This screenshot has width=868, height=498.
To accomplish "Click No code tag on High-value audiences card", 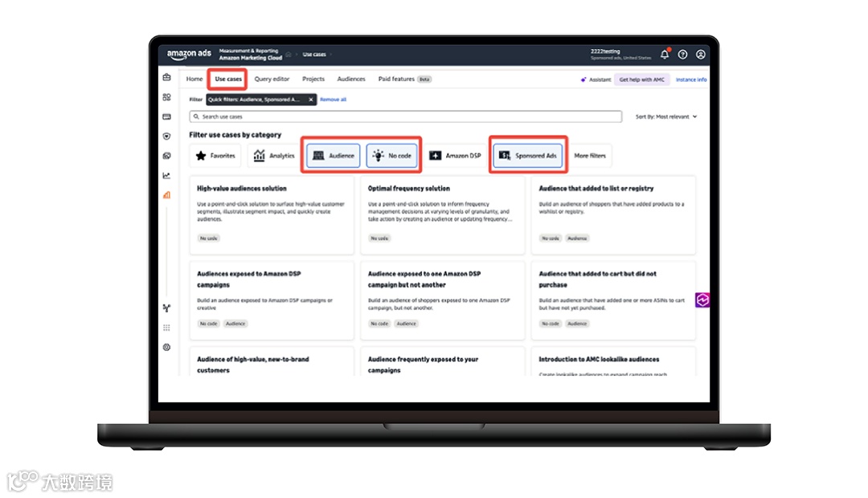I will point(209,239).
